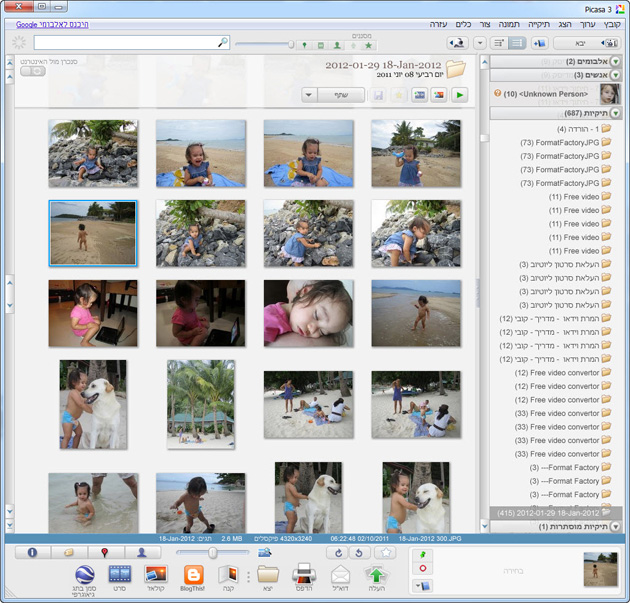Toggle the movies-only filter
630x603 pixels.
click(x=321, y=45)
